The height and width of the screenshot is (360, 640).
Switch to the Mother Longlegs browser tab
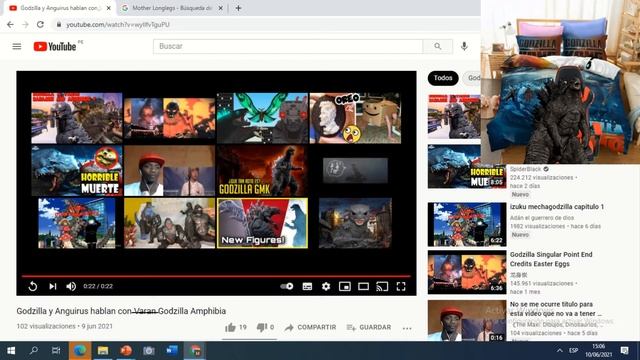coord(171,8)
